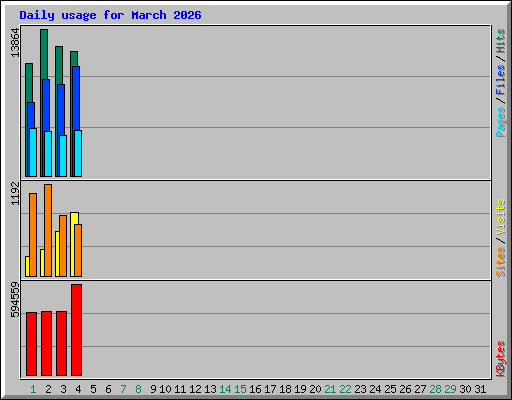512x400 pixels.
Task: Select the green Hits bar for day 2
Action: (x=44, y=54)
